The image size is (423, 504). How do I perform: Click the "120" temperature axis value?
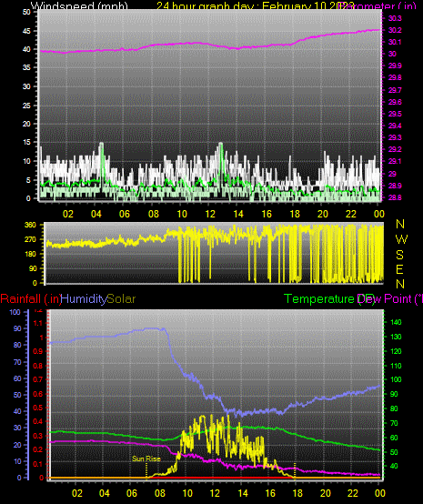coord(396,351)
